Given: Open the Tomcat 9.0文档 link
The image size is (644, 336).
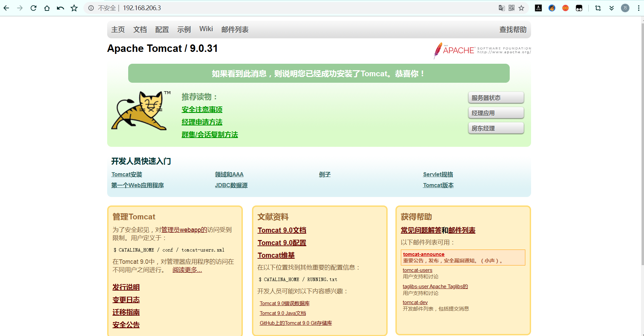Looking at the screenshot, I should point(282,230).
